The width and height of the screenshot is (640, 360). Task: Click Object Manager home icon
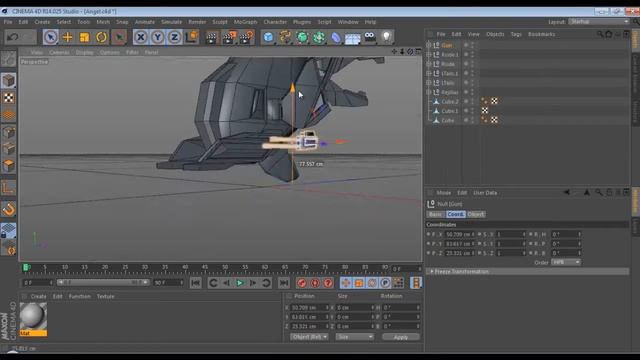click(609, 34)
